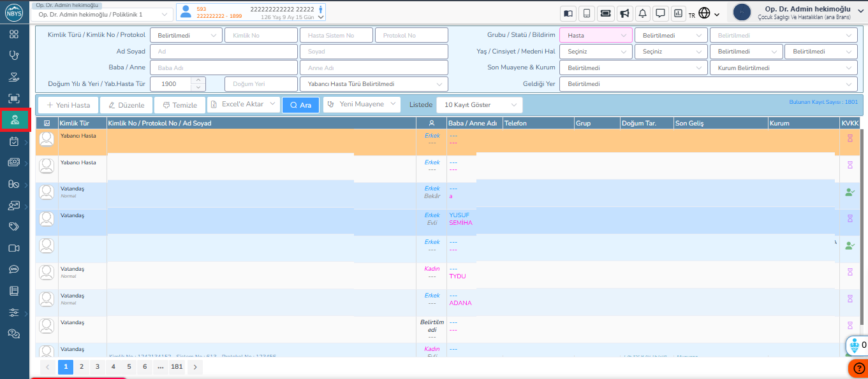868x379 pixels.
Task: Open the speech bubble messages icon
Action: pos(661,13)
